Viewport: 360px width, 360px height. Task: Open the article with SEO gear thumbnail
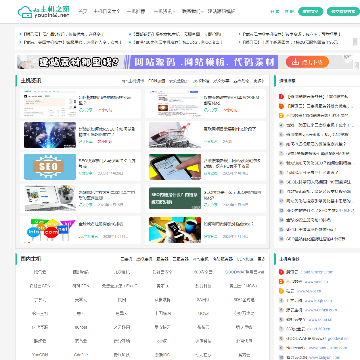(50, 167)
